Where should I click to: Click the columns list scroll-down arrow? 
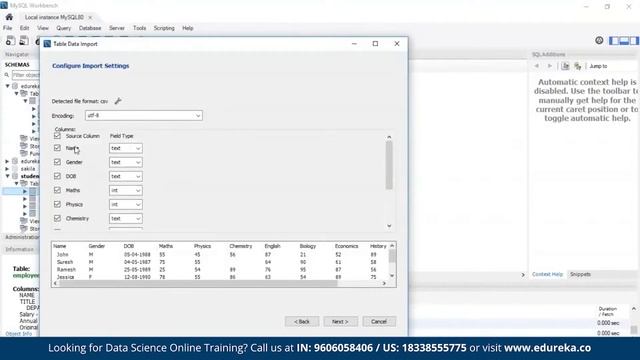(x=389, y=226)
